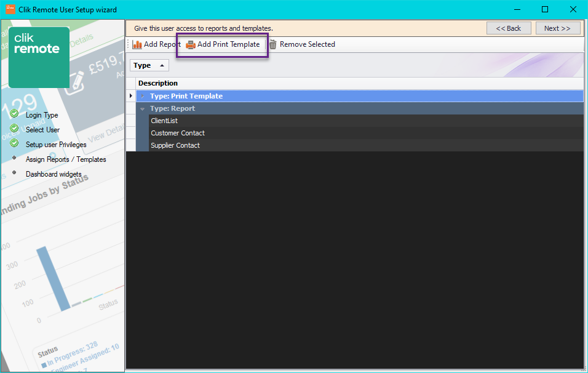Click the green check beside Select User
The height and width of the screenshot is (373, 588).
point(14,129)
